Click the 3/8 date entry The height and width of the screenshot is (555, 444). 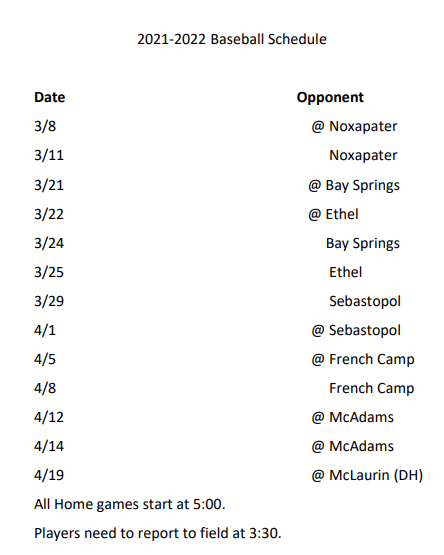45,126
